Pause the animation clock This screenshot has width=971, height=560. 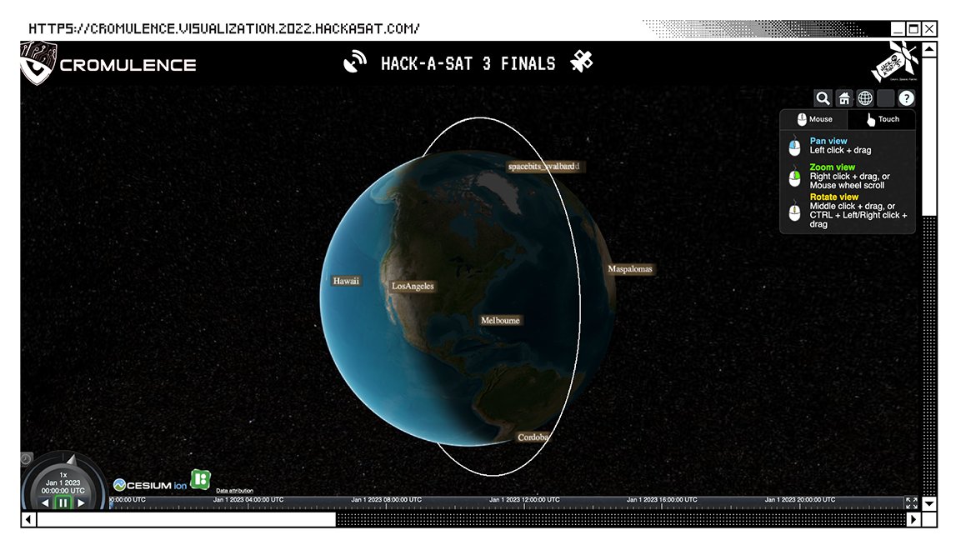tap(63, 503)
